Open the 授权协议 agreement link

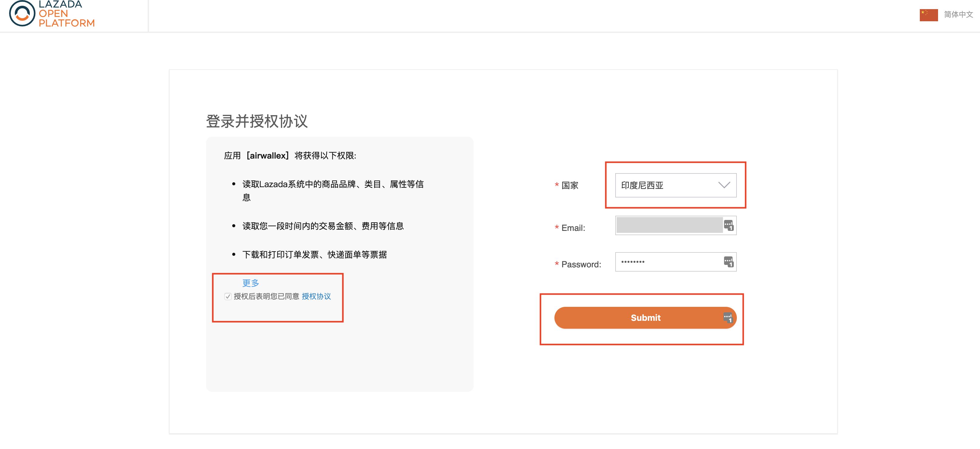[316, 296]
